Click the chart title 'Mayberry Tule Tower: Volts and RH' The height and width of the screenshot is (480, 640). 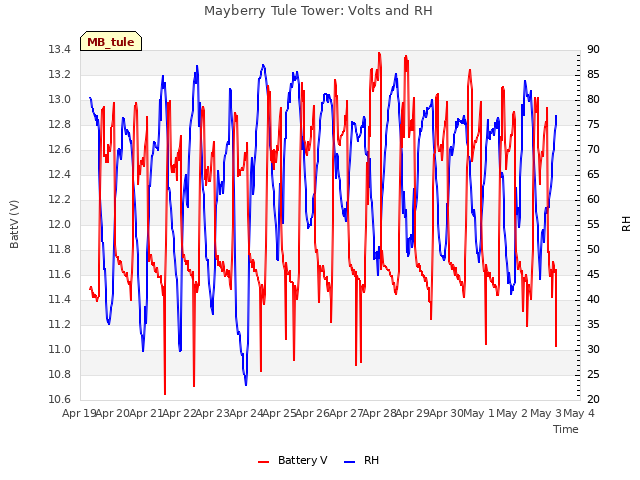point(318,11)
